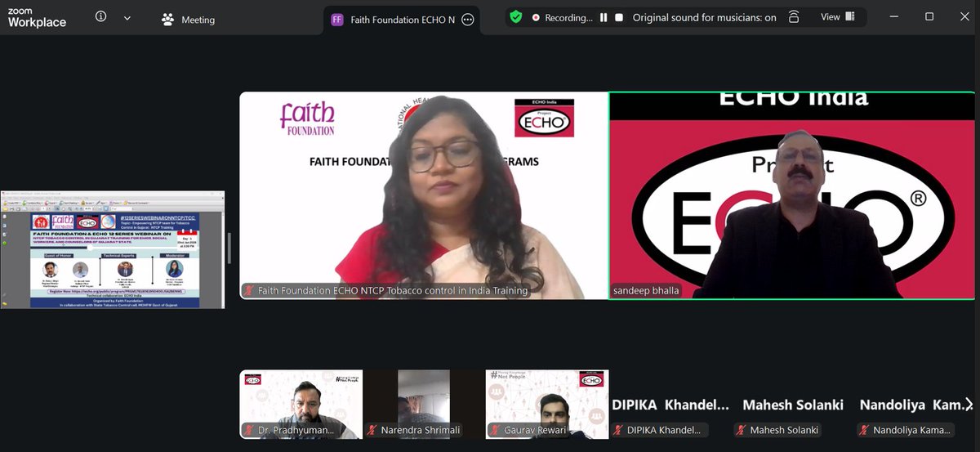This screenshot has height=452, width=980.
Task: Click muted mic icon for Mahesh Solanki
Action: [742, 430]
